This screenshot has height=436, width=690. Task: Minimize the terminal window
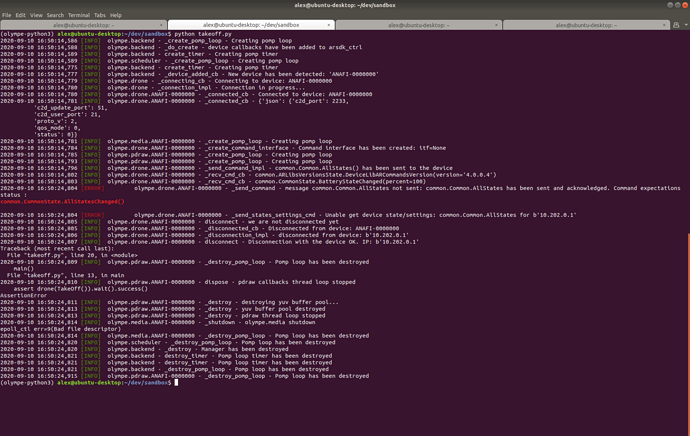click(670, 5)
